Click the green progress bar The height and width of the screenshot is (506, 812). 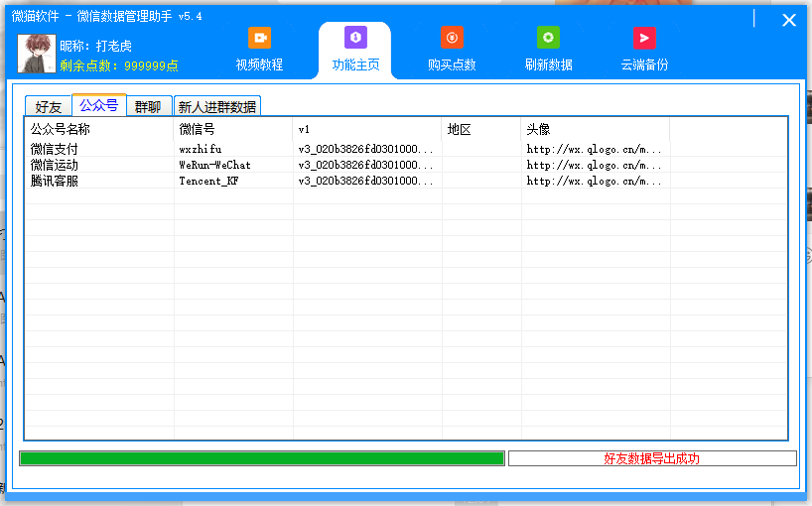(x=262, y=458)
